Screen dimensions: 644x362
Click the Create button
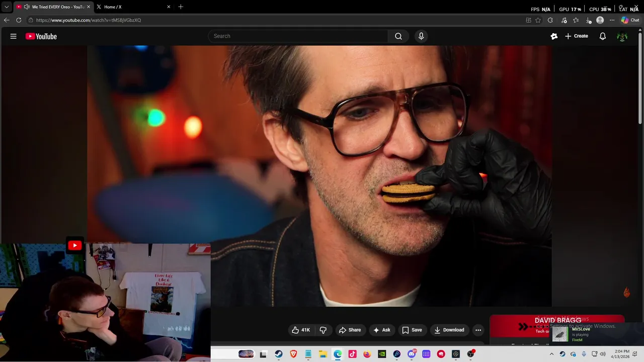pos(577,36)
